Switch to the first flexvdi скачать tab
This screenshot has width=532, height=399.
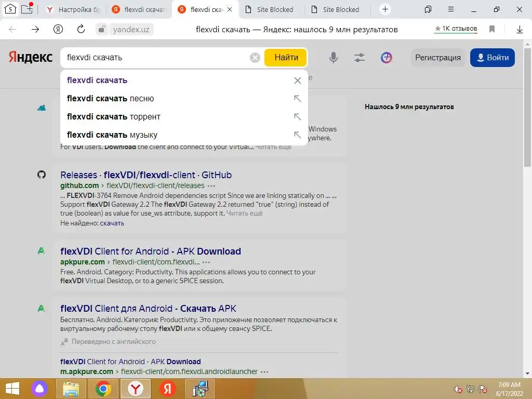139,9
